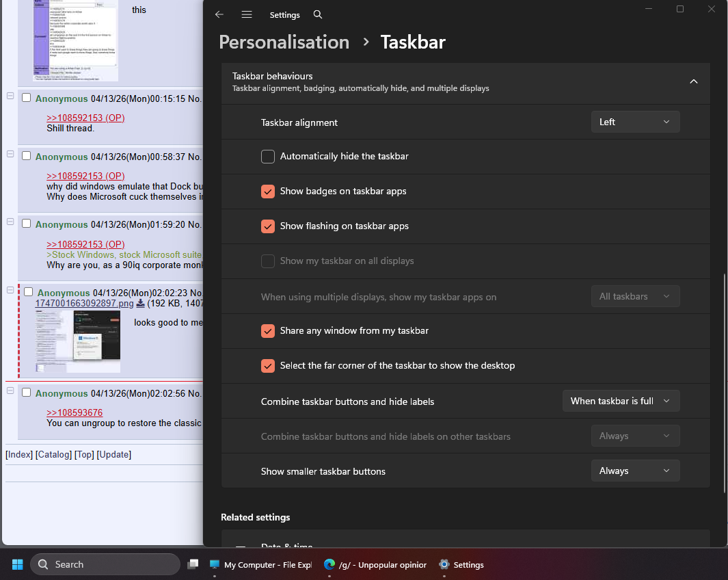Tick checkbox of the 01:59:20 post
Viewport: 728px width, 580px height.
27,224
